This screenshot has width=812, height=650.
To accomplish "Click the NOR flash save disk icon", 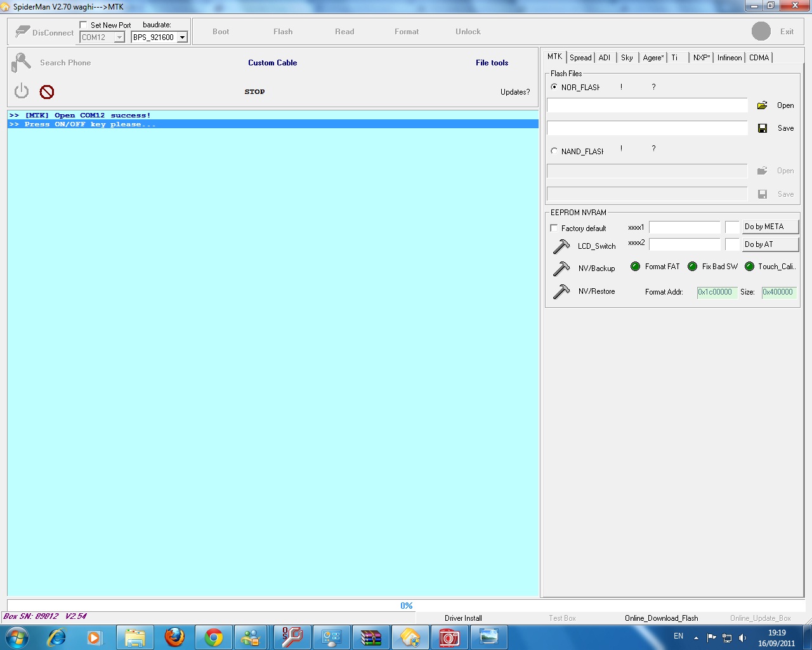I will (x=763, y=128).
